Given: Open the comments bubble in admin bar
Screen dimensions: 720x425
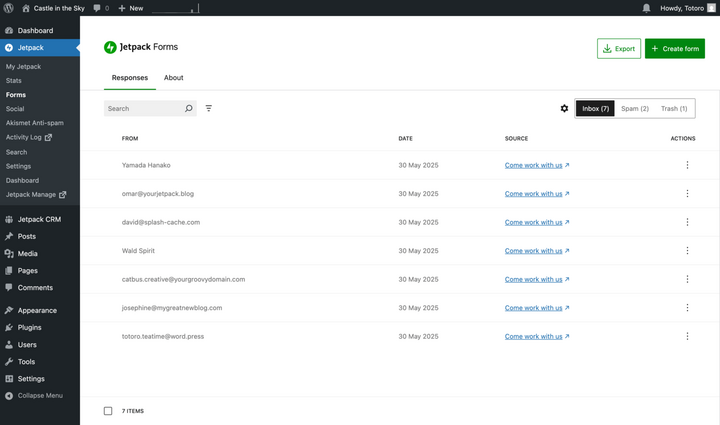Looking at the screenshot, I should pyautogui.click(x=101, y=8).
